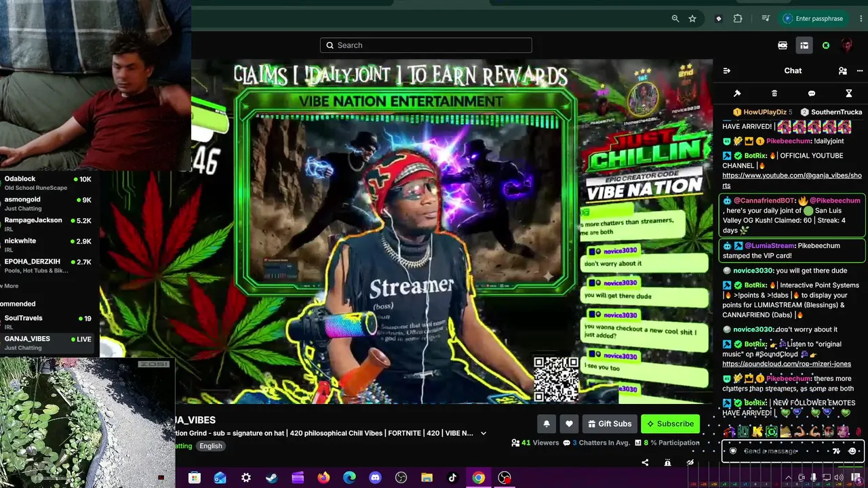The width and height of the screenshot is (868, 488).
Task: Toggle the crossed-eye hide icon below the stream
Action: 690,463
